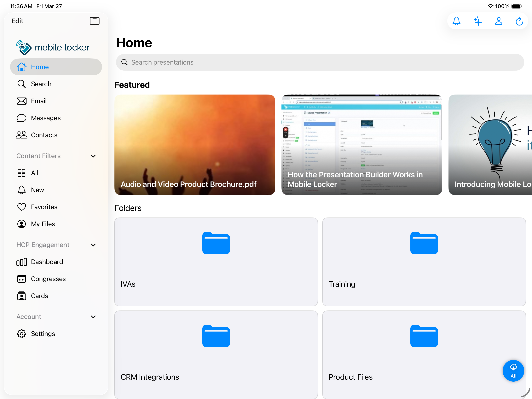532x399 pixels.
Task: Select Favorites heart filter
Action: 44,207
